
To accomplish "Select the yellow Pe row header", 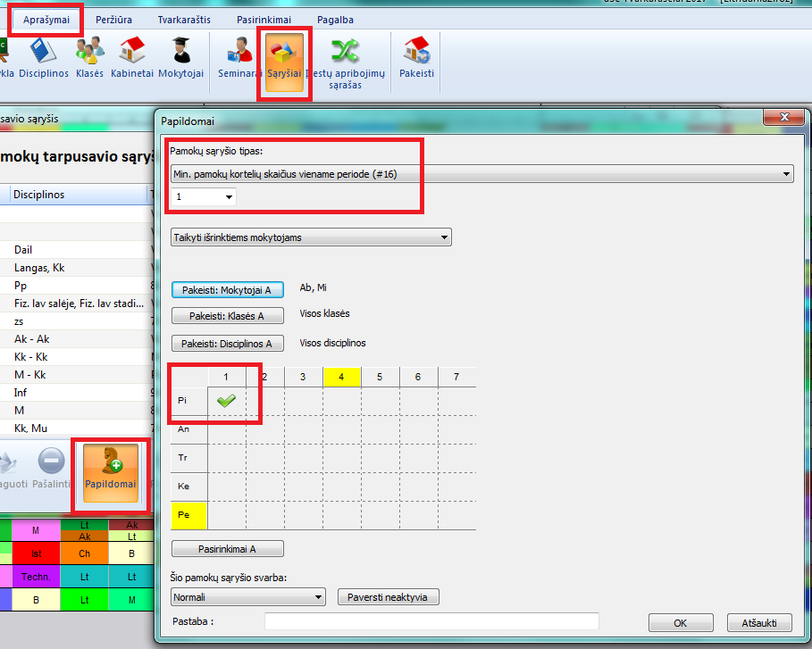I will (x=189, y=515).
